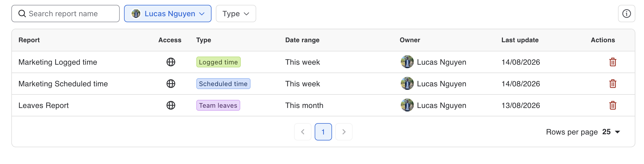Delete the Leaves Report entry
Viewport: 644px width, 164px height.
613,105
